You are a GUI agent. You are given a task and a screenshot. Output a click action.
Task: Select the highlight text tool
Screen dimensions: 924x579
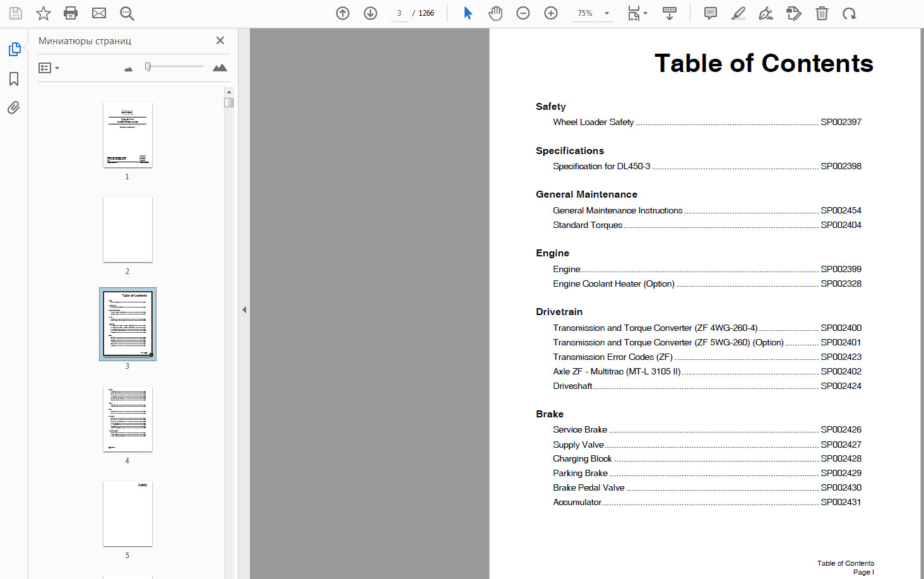738,13
